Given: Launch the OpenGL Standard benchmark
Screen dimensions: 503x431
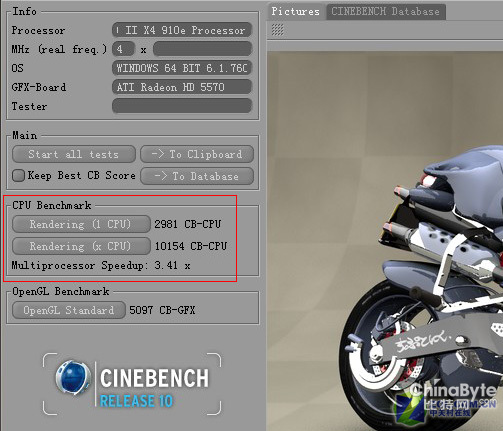Looking at the screenshot, I should (69, 310).
